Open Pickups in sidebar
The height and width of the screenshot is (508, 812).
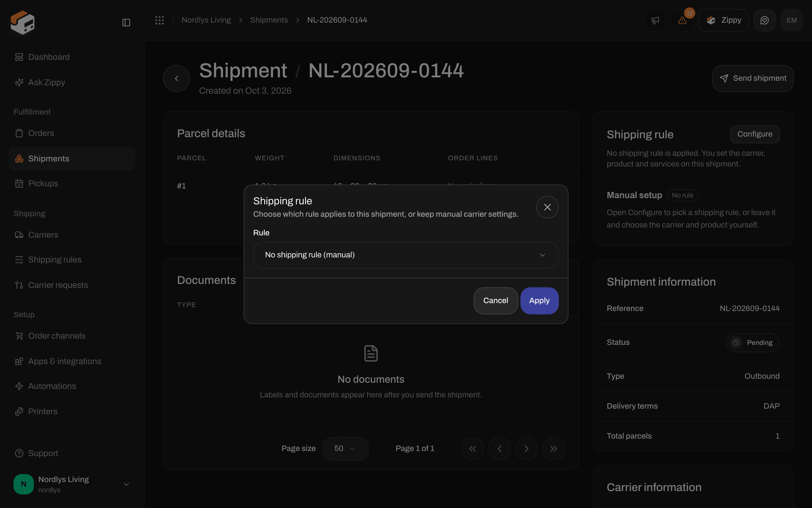coord(72,183)
